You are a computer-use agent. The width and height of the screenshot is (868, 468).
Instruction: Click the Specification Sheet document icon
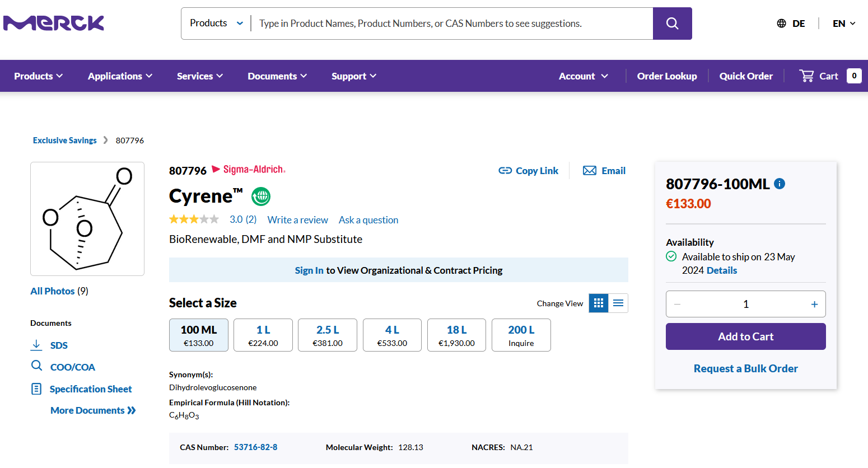coord(36,389)
